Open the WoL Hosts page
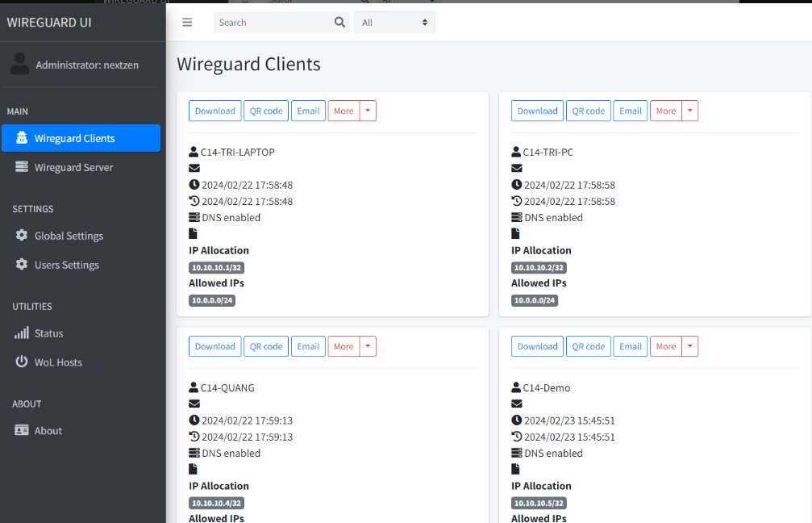 tap(81, 362)
